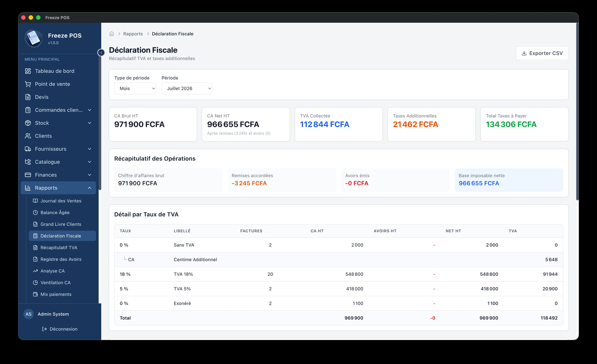The width and height of the screenshot is (597, 364).
Task: Click the Registre des Avoirs file icon
Action: pyautogui.click(x=35, y=259)
